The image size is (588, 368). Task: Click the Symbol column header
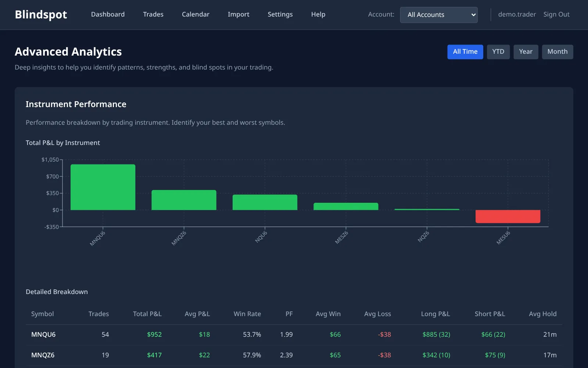(x=42, y=314)
